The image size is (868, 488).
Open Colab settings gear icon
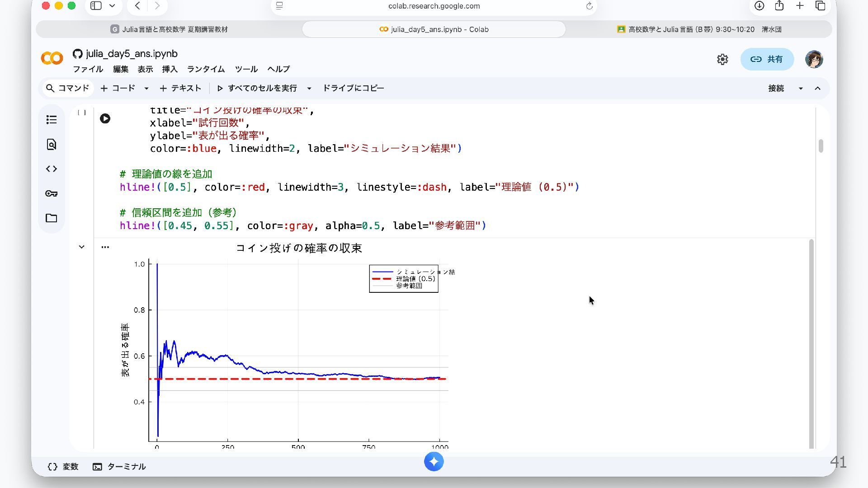pos(722,59)
